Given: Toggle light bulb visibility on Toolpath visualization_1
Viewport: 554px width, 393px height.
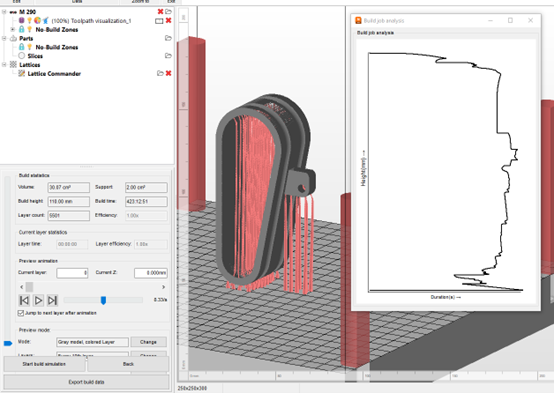Looking at the screenshot, I should [x=30, y=20].
